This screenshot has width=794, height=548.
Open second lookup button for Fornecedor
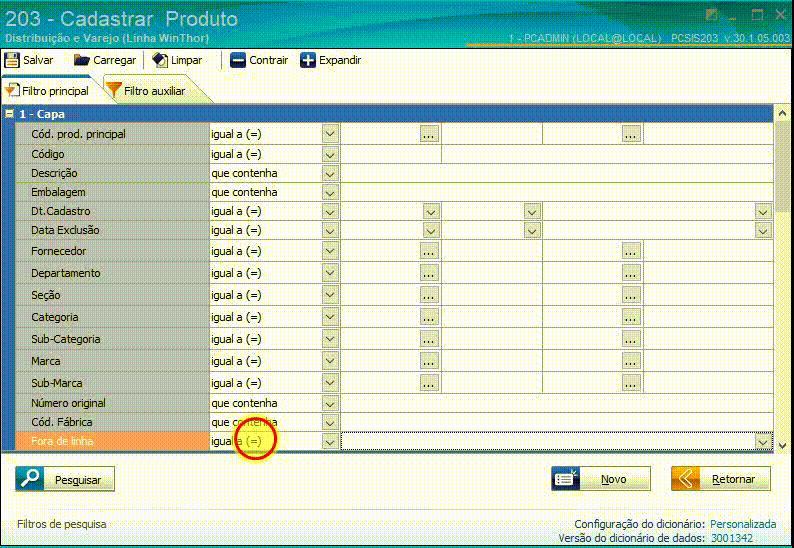click(630, 251)
